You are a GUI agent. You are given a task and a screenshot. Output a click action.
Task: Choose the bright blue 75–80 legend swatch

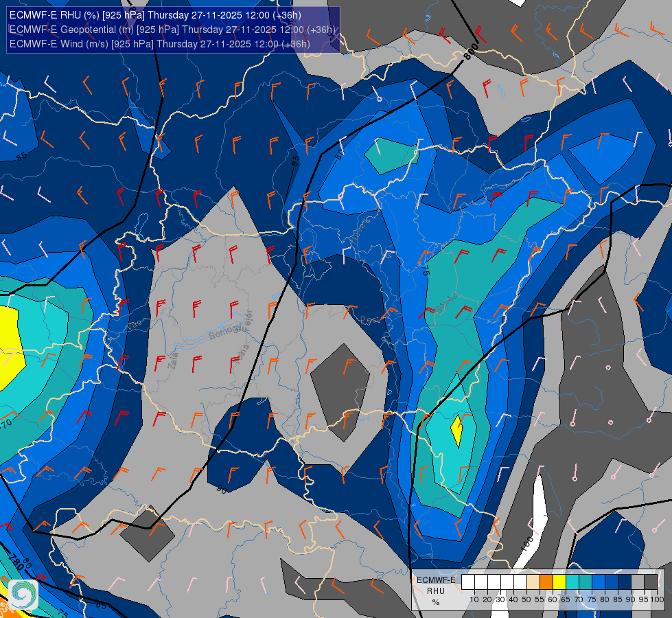(x=599, y=582)
